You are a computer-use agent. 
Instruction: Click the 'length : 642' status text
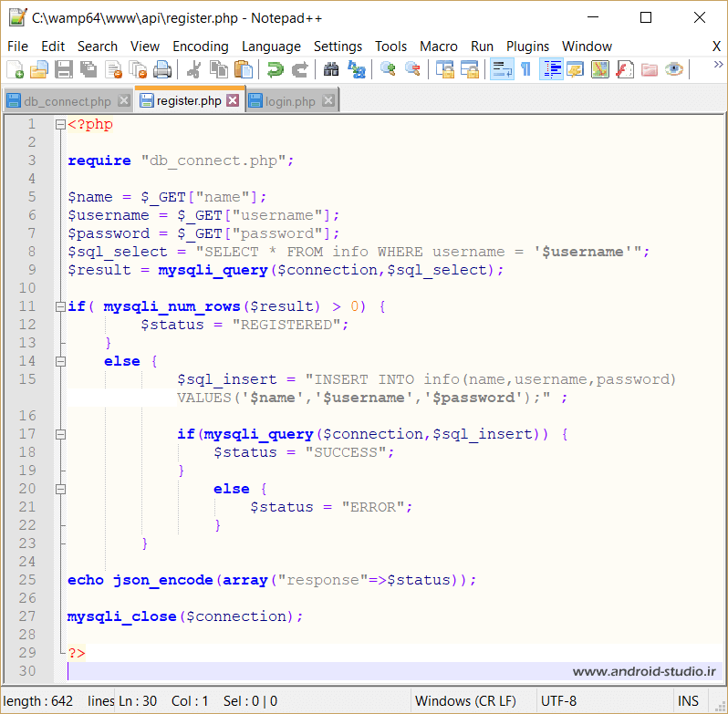coord(37,700)
